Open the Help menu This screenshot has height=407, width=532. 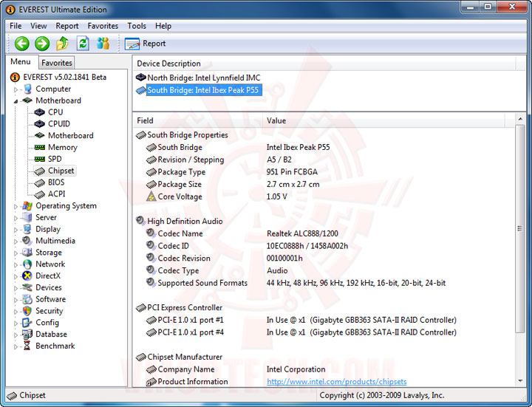163,26
